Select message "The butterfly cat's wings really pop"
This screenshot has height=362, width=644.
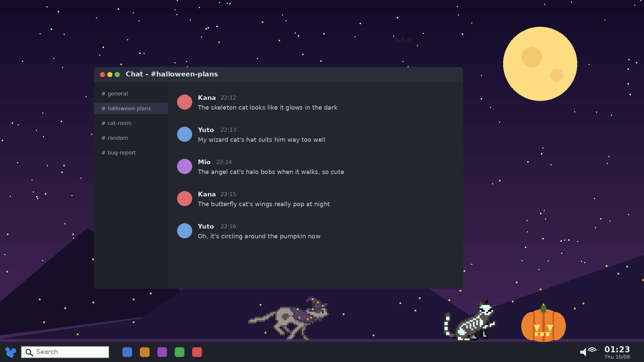(264, 204)
